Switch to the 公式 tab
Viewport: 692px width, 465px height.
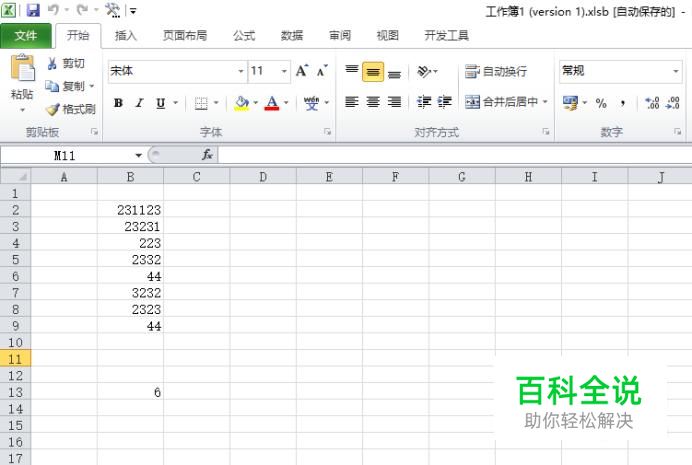244,35
